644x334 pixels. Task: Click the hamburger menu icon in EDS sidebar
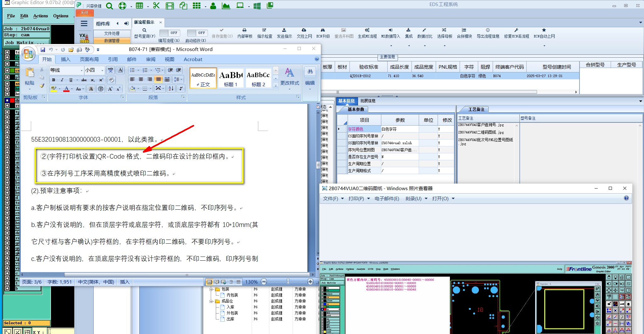(x=84, y=24)
